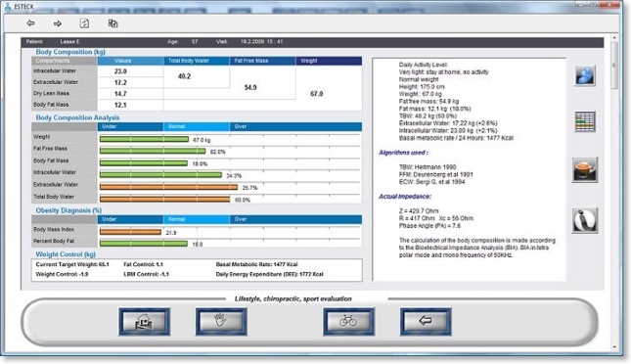Viewport: 631px width, 364px height.
Task: Click the copy document toolbar icon
Action: click(x=113, y=23)
